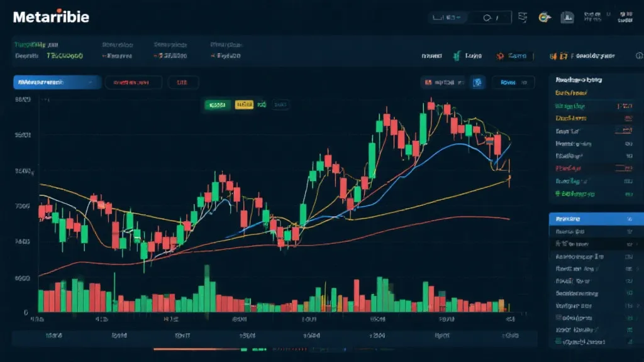Open the outlined dropdown with blue text above the chart
644x362 pixels.
513,82
